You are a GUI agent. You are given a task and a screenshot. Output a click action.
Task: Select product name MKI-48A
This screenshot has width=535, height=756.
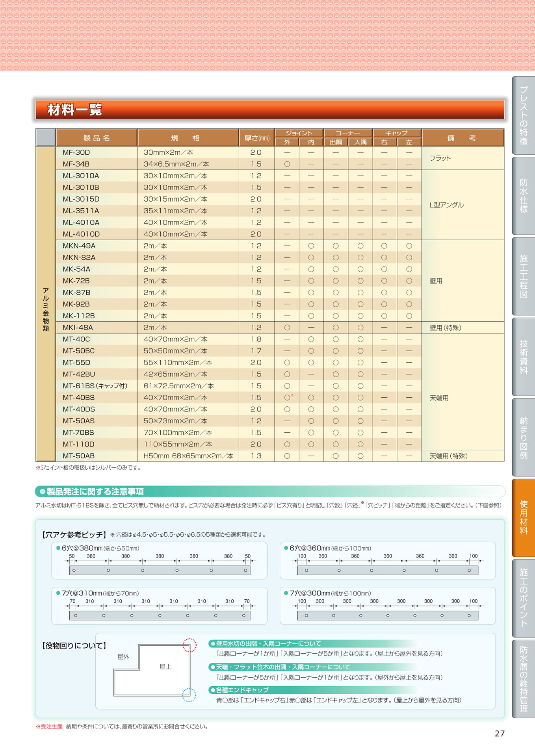(x=78, y=328)
